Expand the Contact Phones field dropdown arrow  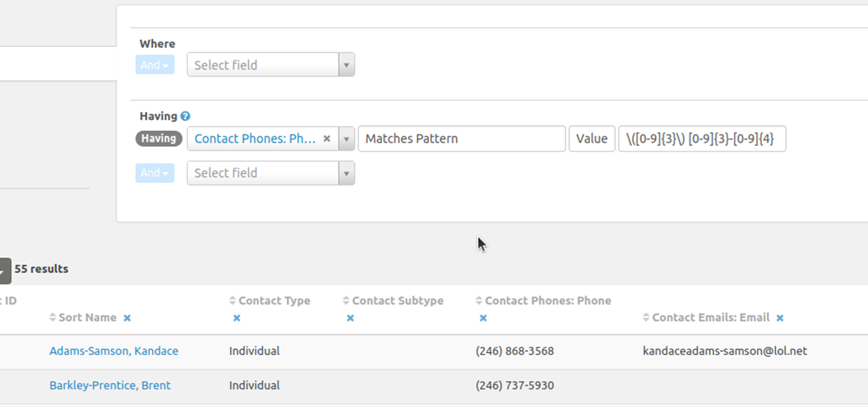point(346,139)
